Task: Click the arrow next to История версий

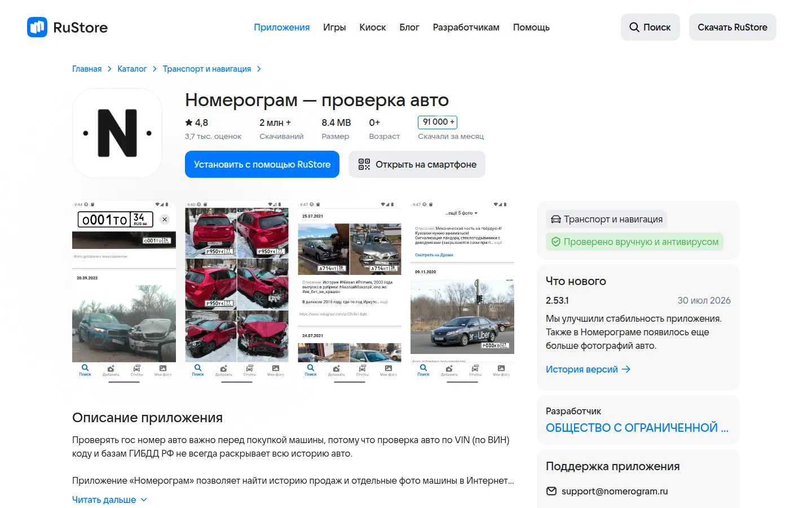Action: coord(626,369)
